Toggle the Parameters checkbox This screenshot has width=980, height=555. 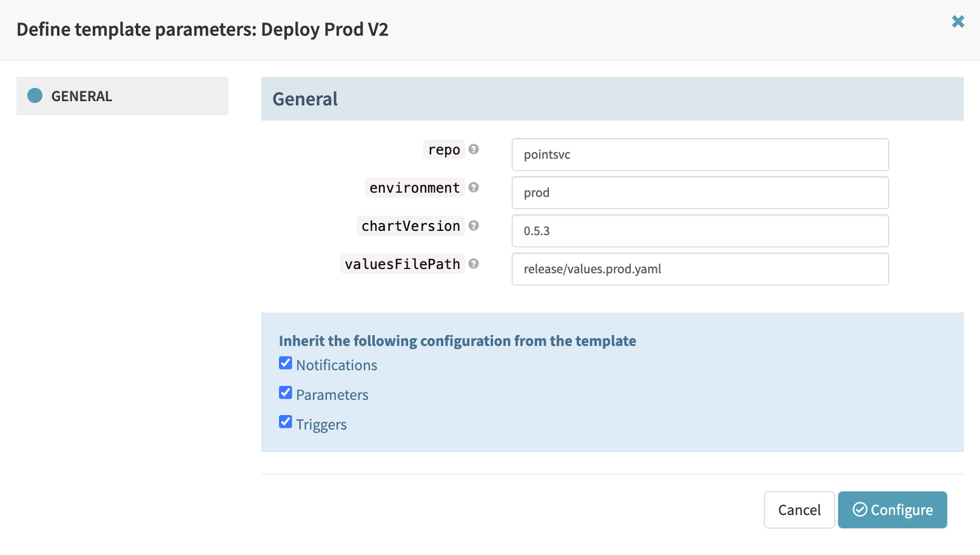(x=285, y=393)
